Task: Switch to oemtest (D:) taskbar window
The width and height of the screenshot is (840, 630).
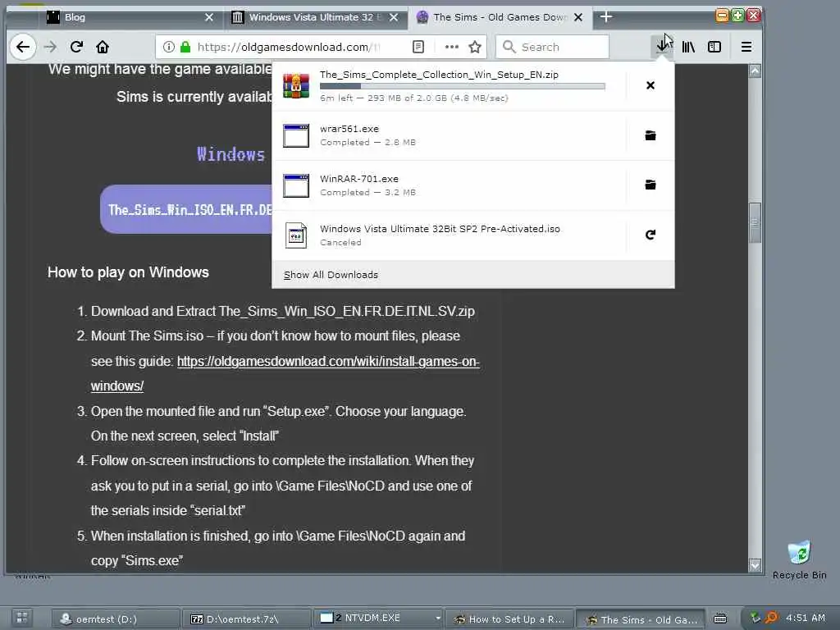Action: pyautogui.click(x=116, y=619)
